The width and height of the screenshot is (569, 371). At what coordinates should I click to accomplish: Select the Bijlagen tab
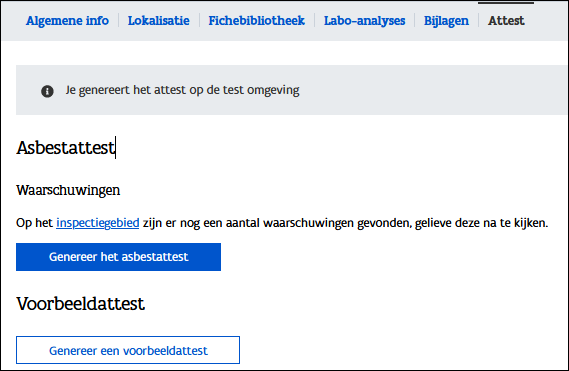tap(446, 21)
